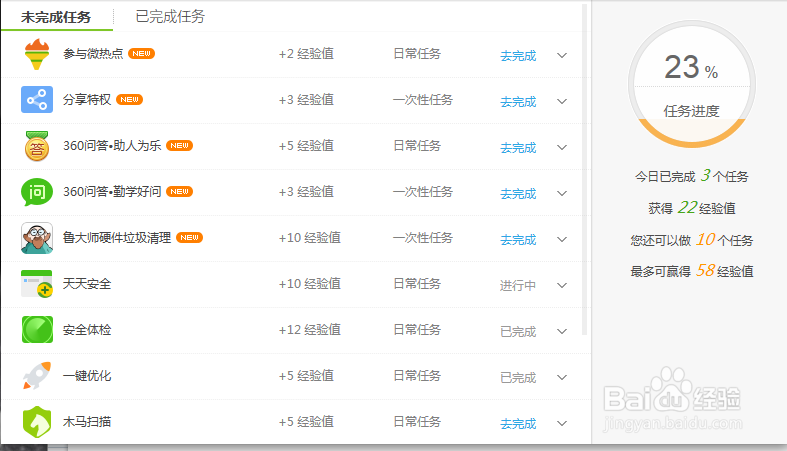Expand the 安全体检 task row chevron
Viewport: 787px width, 451px height.
[562, 332]
